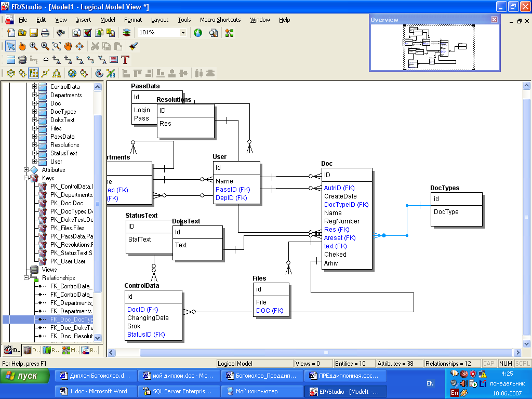Click the Global Layout globe icon
The image size is (532, 399).
coord(72,73)
